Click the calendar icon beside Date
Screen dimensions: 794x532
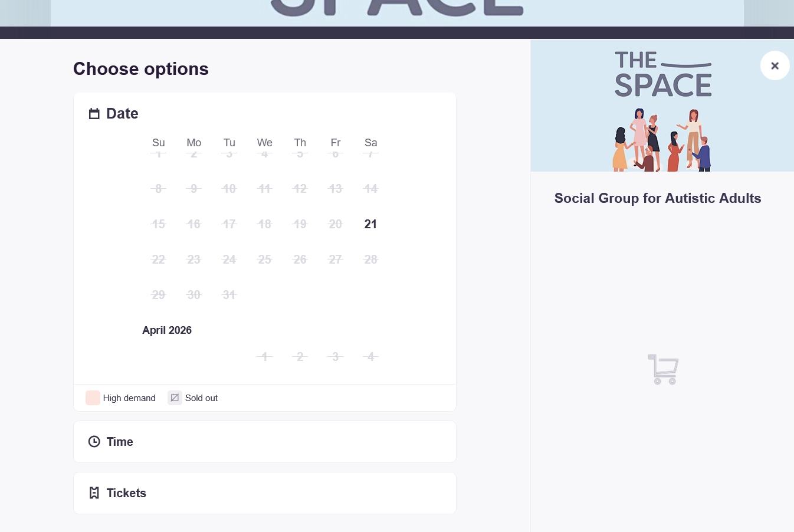[x=94, y=113]
